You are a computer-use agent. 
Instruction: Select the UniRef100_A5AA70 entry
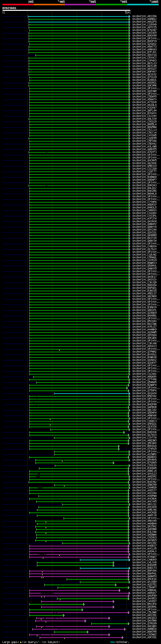[144, 100]
